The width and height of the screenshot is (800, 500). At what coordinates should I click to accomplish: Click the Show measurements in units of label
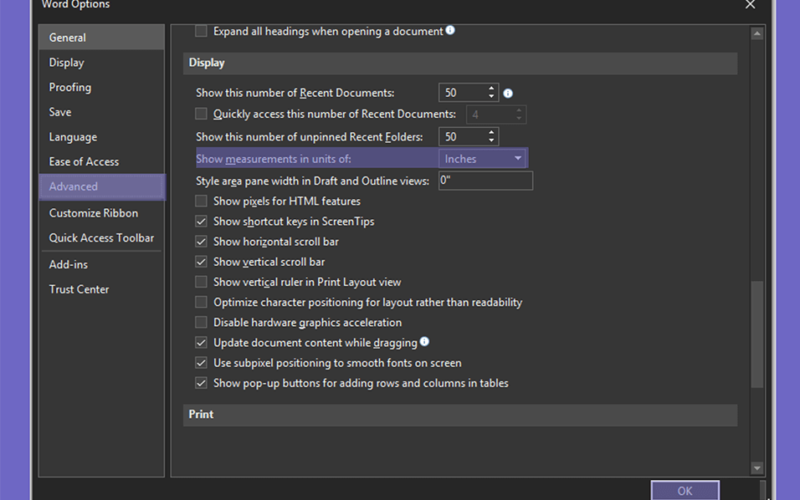pyautogui.click(x=273, y=159)
